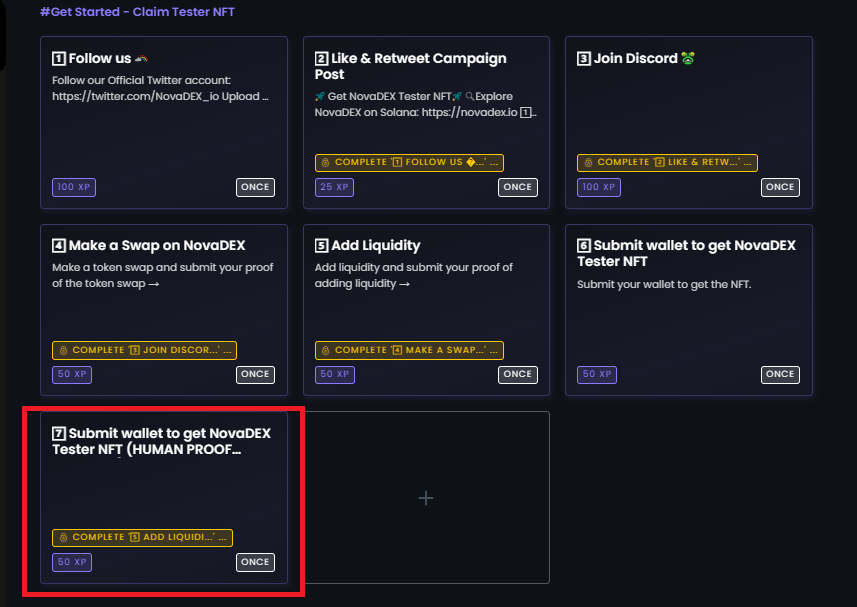Image resolution: width=857 pixels, height=607 pixels.
Task: Click ONCE badge on quest 7 card
Action: pos(255,562)
